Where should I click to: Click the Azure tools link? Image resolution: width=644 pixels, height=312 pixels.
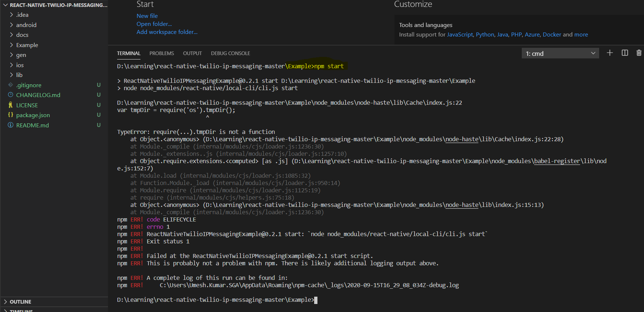click(x=532, y=34)
